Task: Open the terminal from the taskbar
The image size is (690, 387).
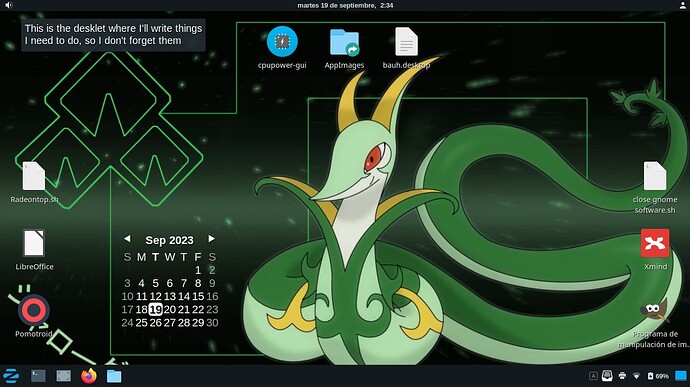Action: 38,376
